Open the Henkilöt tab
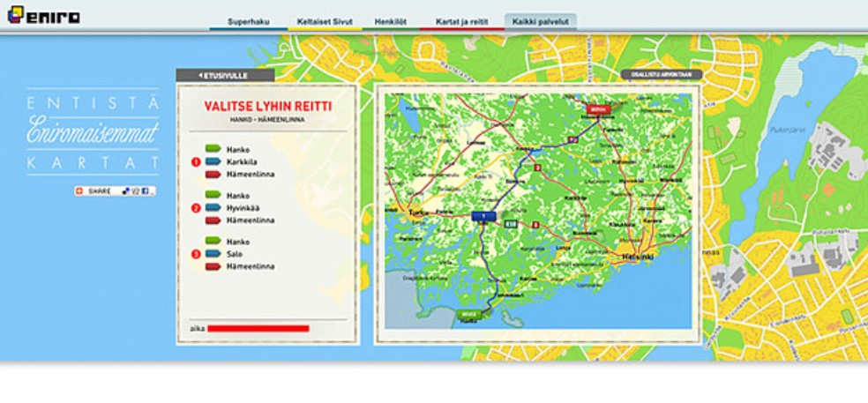 coord(390,20)
